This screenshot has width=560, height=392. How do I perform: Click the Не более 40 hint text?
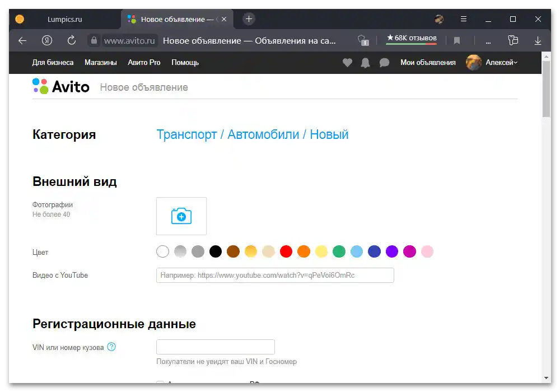click(x=51, y=214)
